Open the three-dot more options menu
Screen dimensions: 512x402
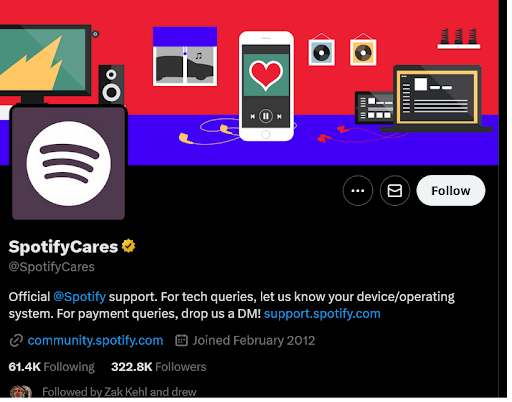coord(358,191)
